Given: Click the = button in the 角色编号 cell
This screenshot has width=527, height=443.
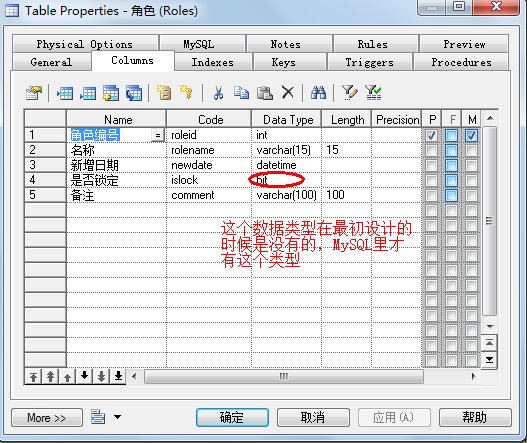Looking at the screenshot, I should 157,135.
